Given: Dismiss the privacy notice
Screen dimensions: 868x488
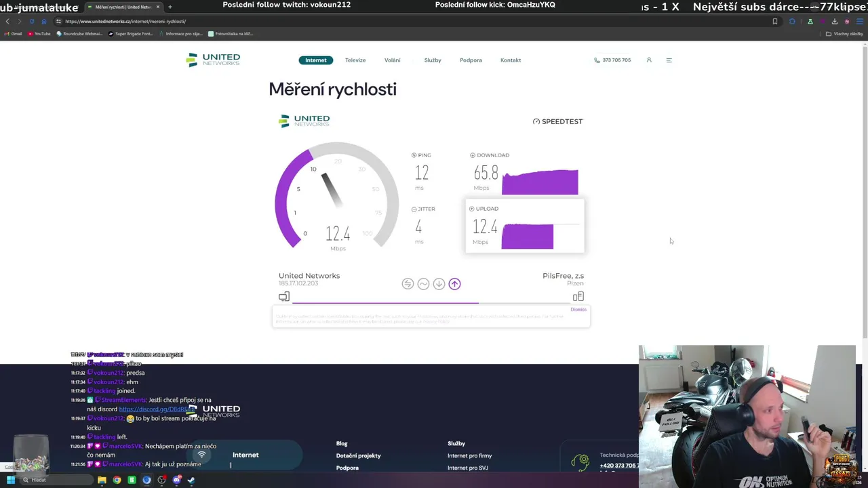Looking at the screenshot, I should tap(578, 310).
